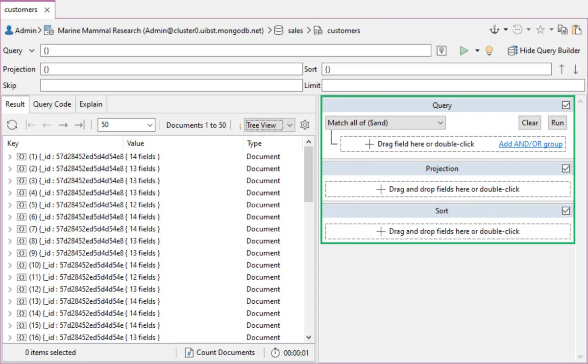Viewport: 588px width, 364px height.
Task: Click the next page arrow icon
Action: pos(63,125)
